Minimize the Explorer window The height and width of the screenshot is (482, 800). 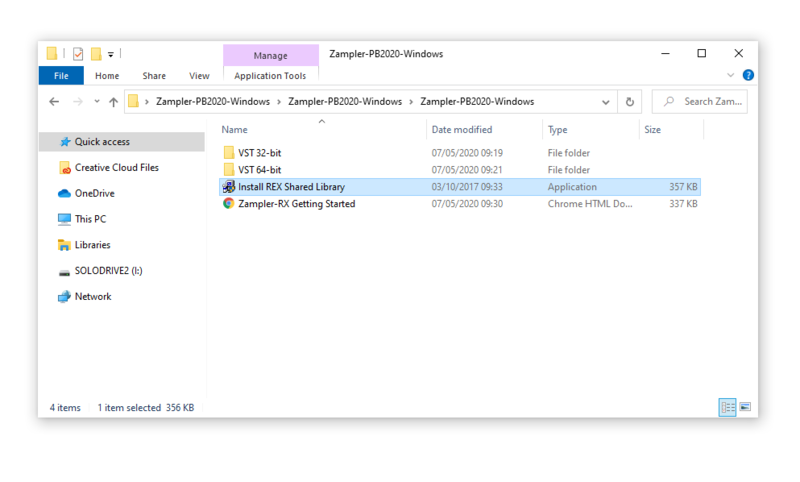(x=665, y=54)
